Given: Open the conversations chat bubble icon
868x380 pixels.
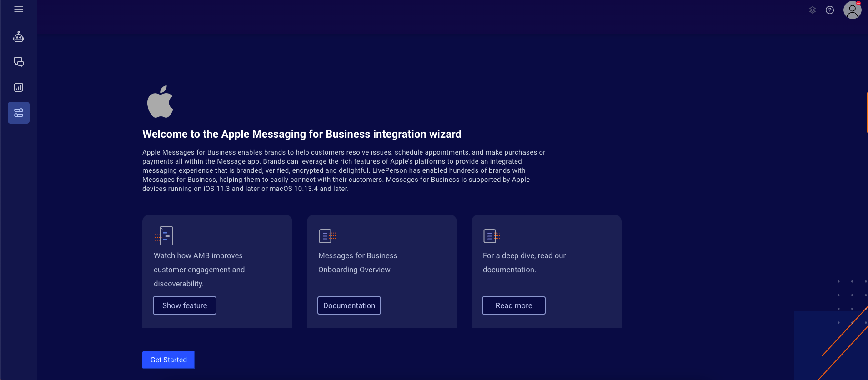Looking at the screenshot, I should click(19, 62).
